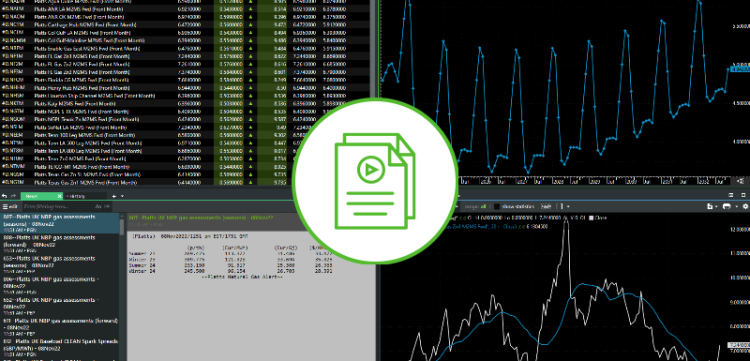Go forward using the news panel forward arrow
This screenshot has width=750, height=361.
(14, 196)
